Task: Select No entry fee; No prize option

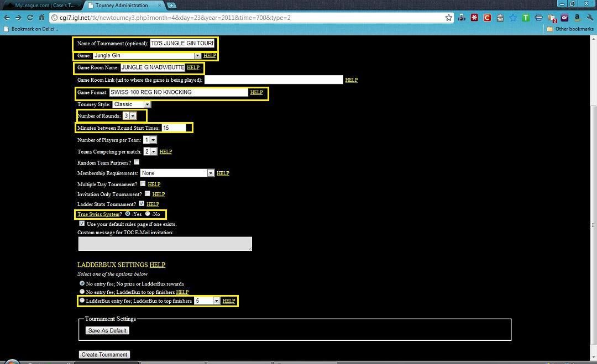Action: tap(82, 283)
